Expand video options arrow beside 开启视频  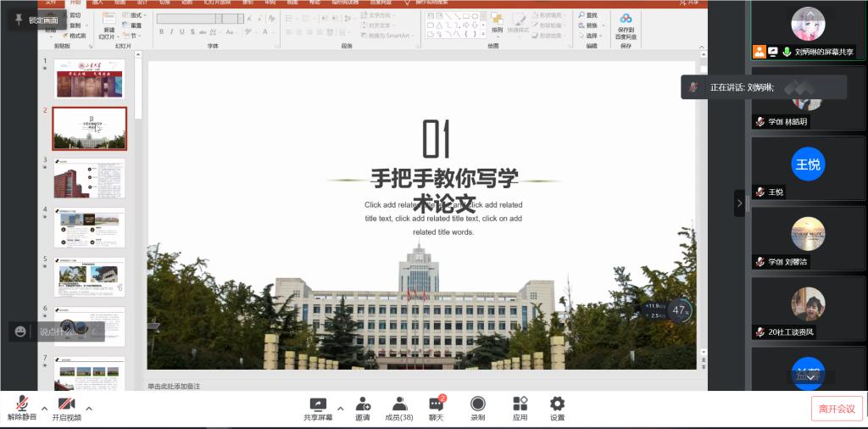coord(89,408)
